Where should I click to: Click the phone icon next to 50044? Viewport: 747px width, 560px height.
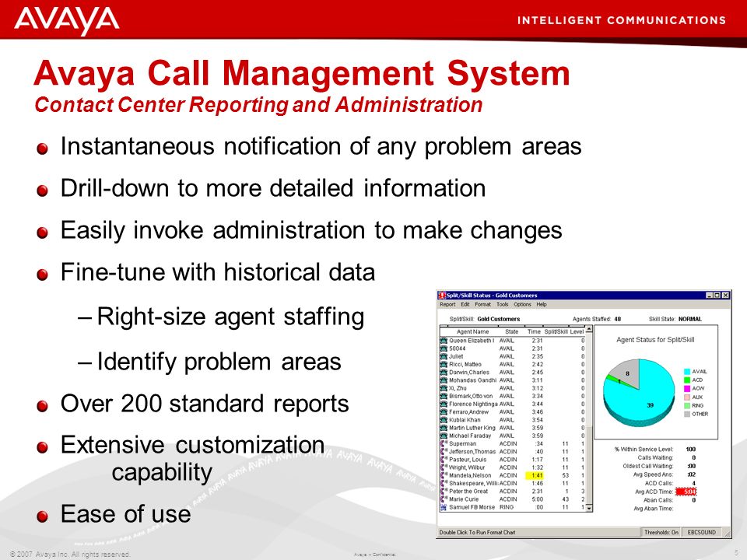click(x=444, y=348)
